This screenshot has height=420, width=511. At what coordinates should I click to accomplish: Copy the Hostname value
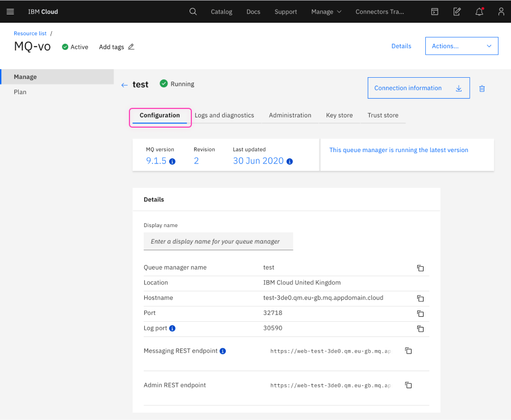tap(420, 298)
